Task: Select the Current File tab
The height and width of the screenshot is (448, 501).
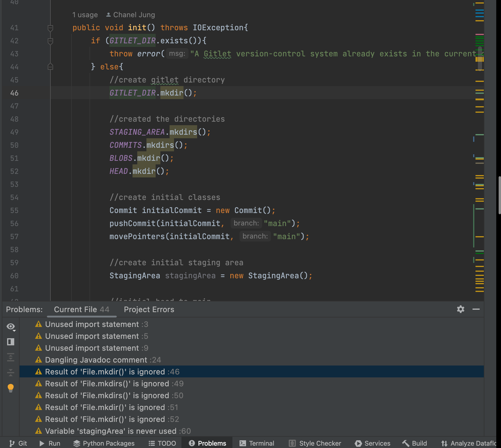Action: (x=82, y=309)
